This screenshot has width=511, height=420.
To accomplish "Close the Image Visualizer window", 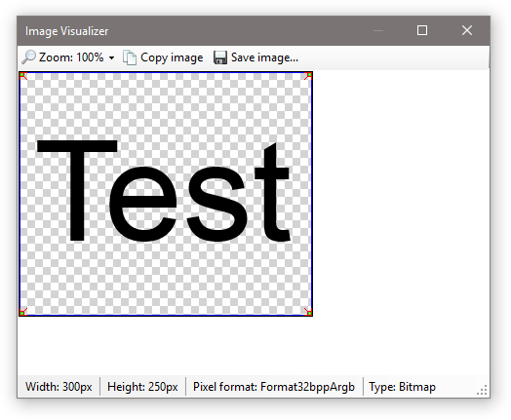I will tap(467, 30).
